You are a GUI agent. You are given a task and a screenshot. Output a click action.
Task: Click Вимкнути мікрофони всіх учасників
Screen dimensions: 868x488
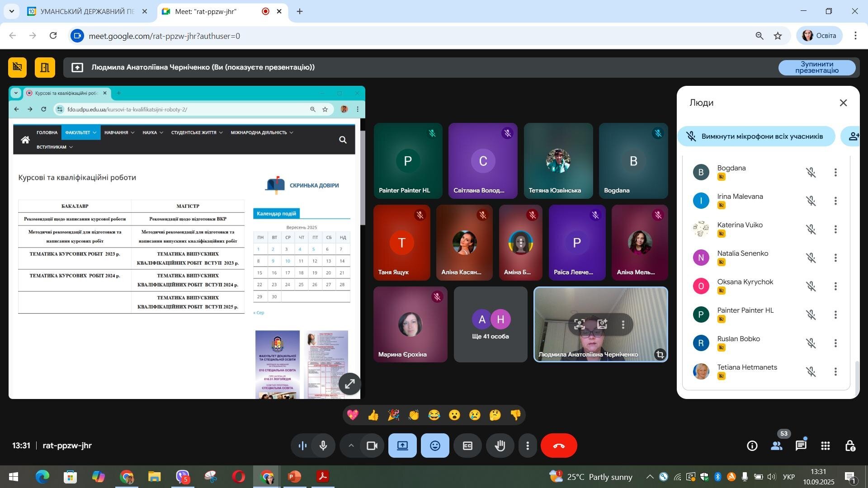[756, 136]
